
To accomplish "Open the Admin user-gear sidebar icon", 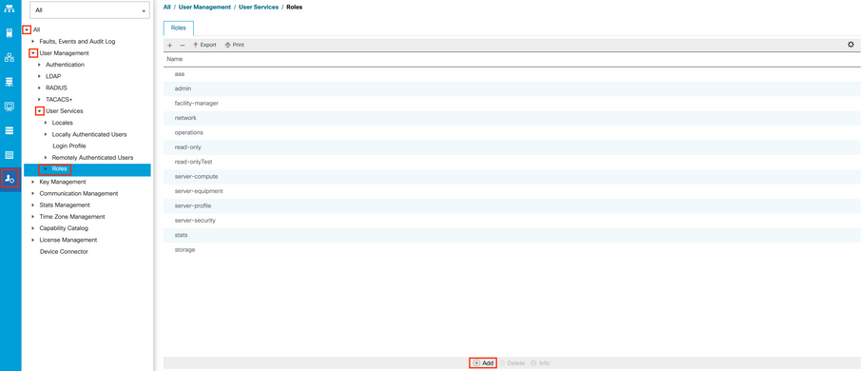I will 10,179.
